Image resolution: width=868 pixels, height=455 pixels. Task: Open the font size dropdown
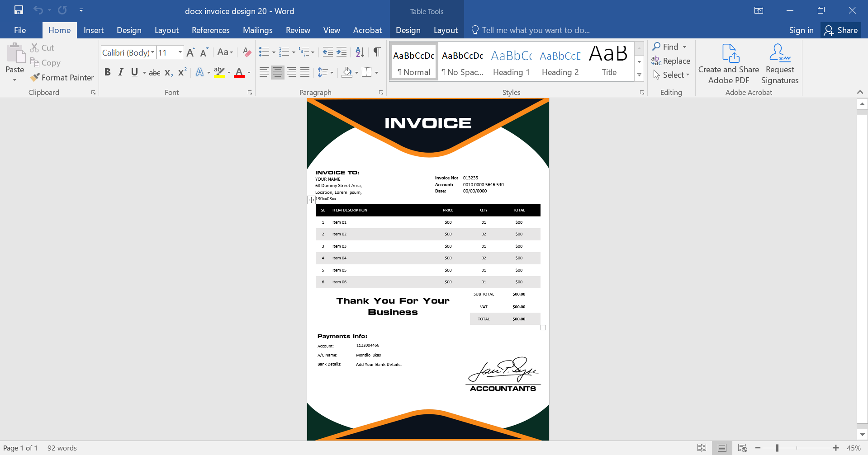(180, 52)
